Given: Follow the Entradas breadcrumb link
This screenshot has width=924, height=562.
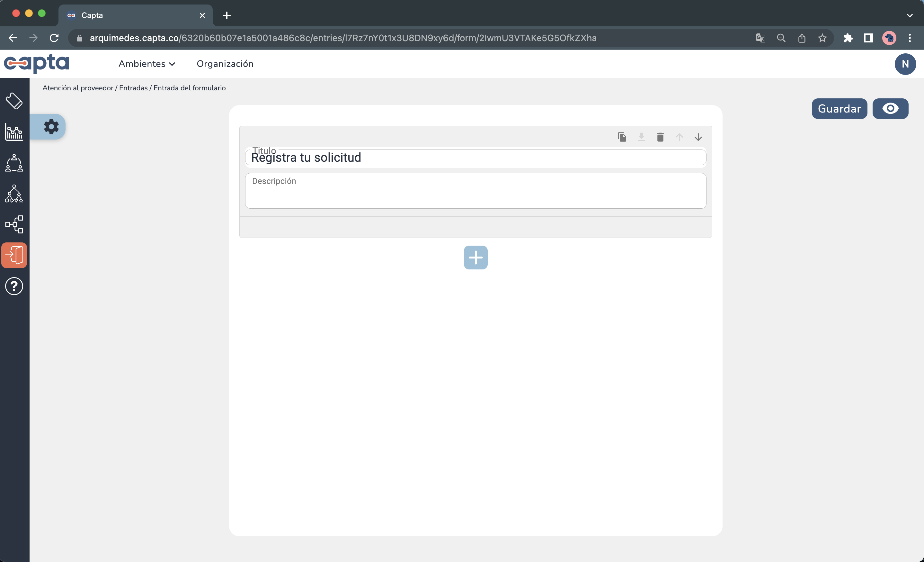Looking at the screenshot, I should pyautogui.click(x=133, y=88).
